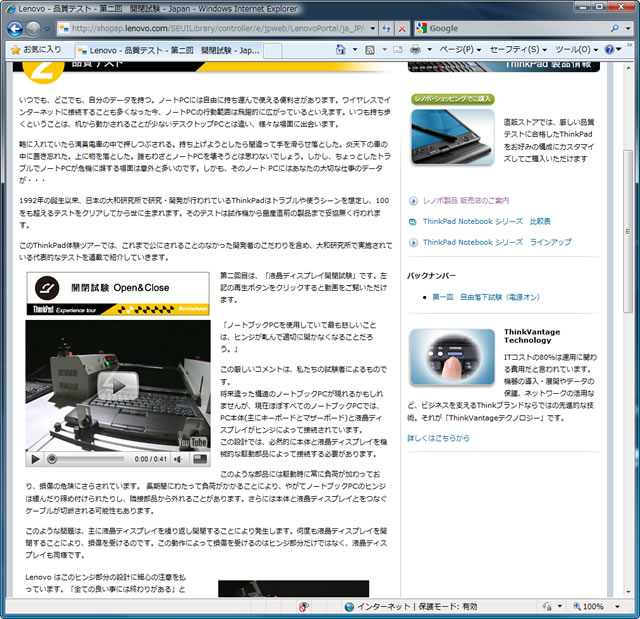Click the search magnifier icon
Screen dimensions: 640x619
click(x=615, y=29)
